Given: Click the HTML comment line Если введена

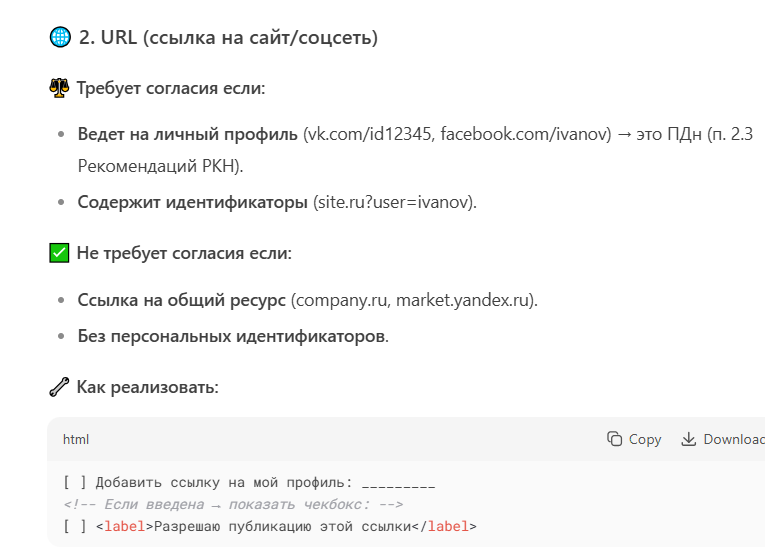Looking at the screenshot, I should coord(233,504).
